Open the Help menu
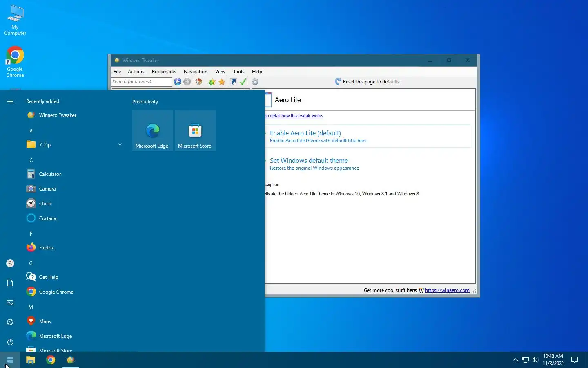 click(257, 72)
